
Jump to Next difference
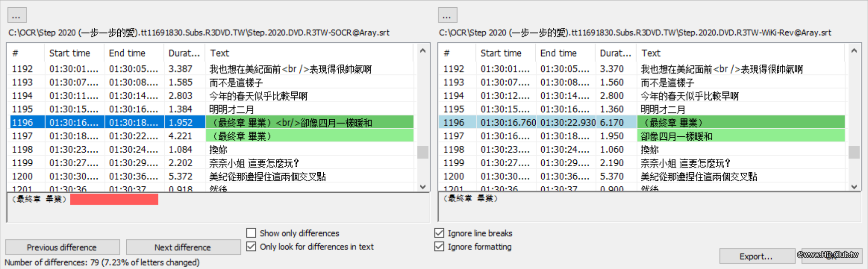click(x=183, y=247)
